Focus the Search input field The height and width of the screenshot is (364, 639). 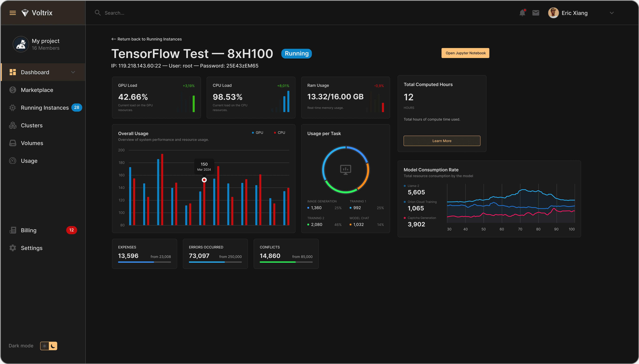300,13
